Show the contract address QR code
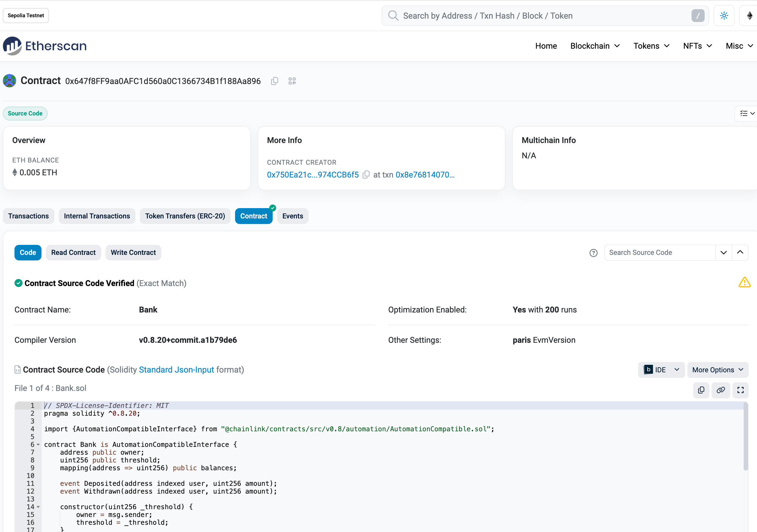Screen dimensions: 757x532 point(292,81)
